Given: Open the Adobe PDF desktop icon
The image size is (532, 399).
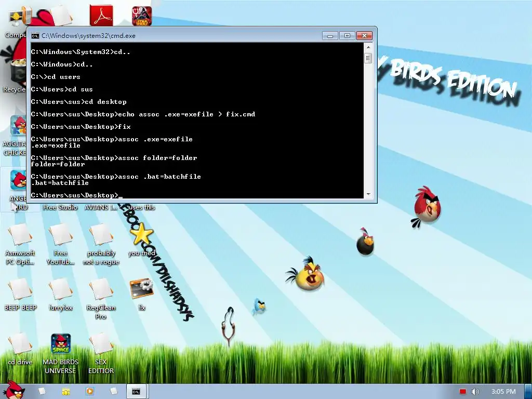Looking at the screenshot, I should [x=101, y=15].
